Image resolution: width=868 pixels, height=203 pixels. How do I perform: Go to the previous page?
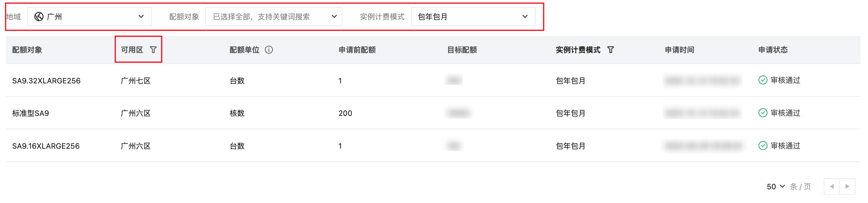click(x=832, y=186)
